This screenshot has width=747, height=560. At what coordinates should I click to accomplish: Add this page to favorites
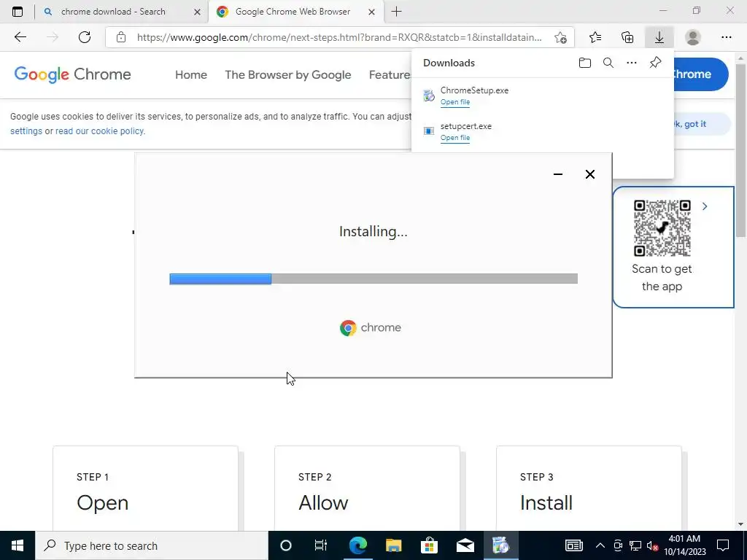(561, 38)
